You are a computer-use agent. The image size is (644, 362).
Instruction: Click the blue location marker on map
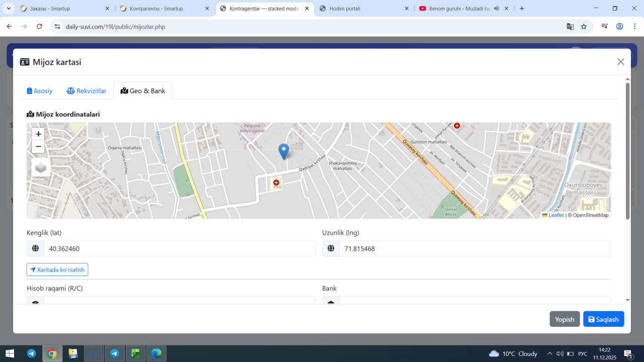point(284,151)
